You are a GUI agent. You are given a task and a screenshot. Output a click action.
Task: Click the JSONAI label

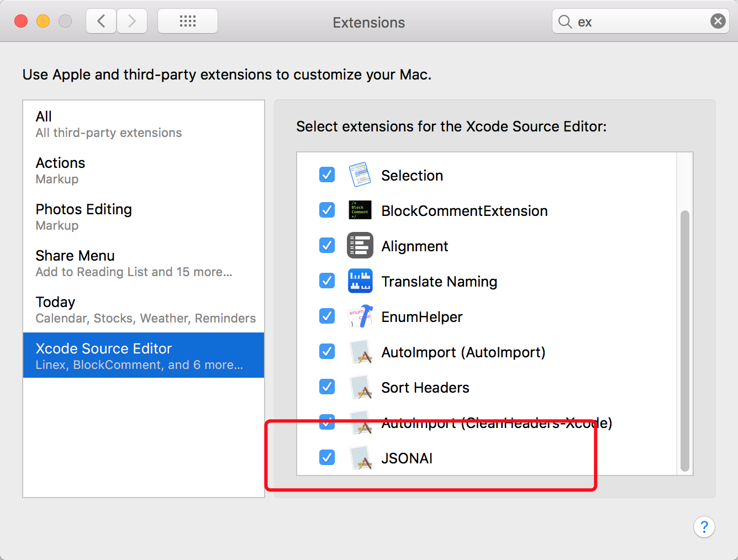[x=407, y=458]
